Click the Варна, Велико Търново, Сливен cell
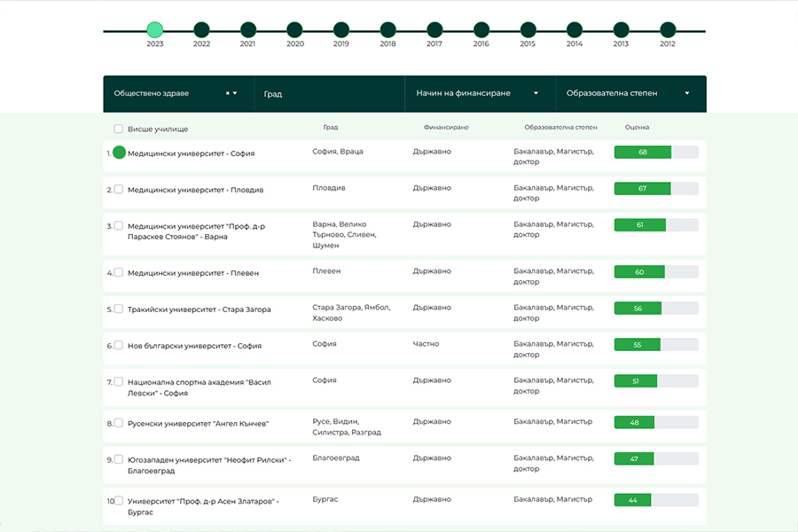The height and width of the screenshot is (532, 798). tap(345, 235)
